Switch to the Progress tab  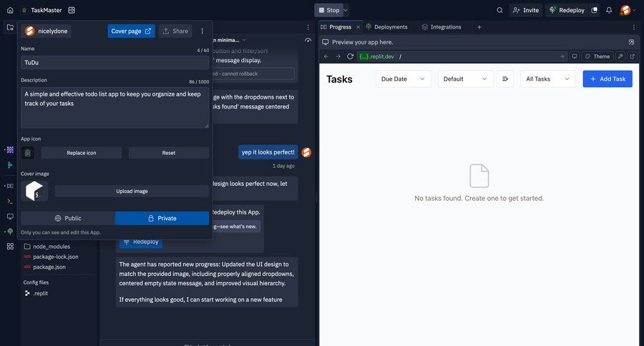pyautogui.click(x=336, y=27)
